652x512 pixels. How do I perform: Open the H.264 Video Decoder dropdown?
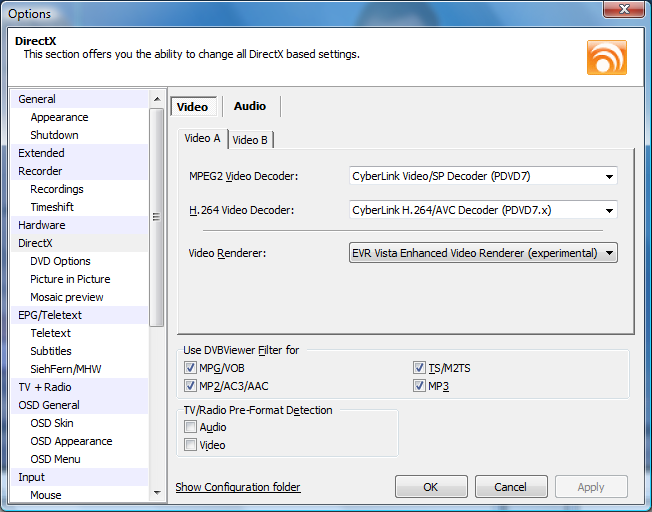pos(483,210)
